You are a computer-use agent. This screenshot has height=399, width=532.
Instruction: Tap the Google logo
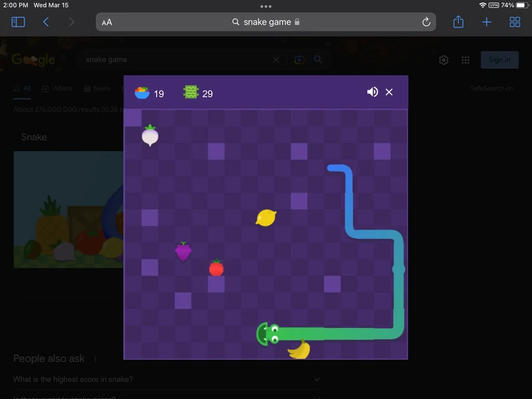33,60
